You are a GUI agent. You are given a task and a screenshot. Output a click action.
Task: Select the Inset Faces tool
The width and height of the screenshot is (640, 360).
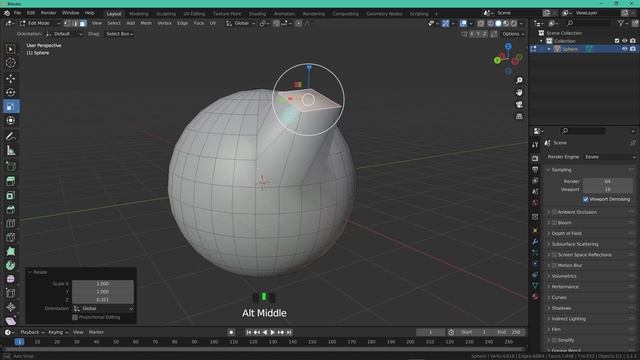[x=11, y=196]
